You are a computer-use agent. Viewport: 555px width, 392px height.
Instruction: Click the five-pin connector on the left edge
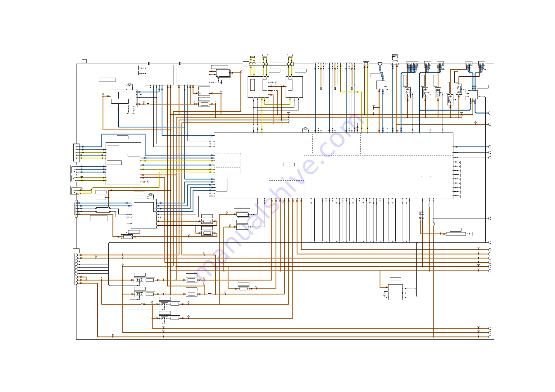click(76, 153)
